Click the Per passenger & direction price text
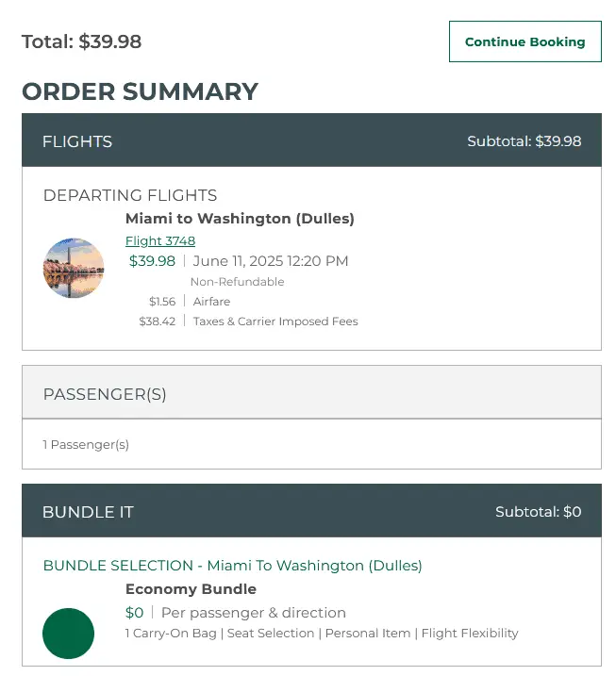Image resolution: width=616 pixels, height=676 pixels. click(254, 613)
